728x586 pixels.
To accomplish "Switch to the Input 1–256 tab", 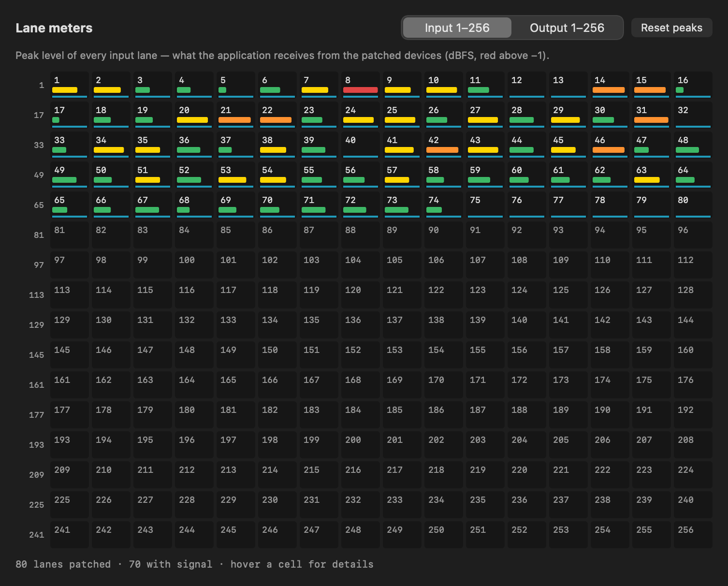I will (457, 28).
